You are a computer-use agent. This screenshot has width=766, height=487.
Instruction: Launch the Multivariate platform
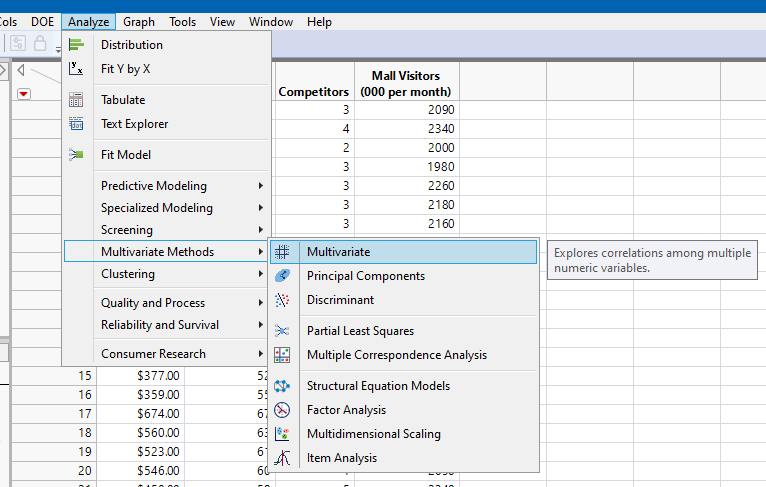click(404, 252)
